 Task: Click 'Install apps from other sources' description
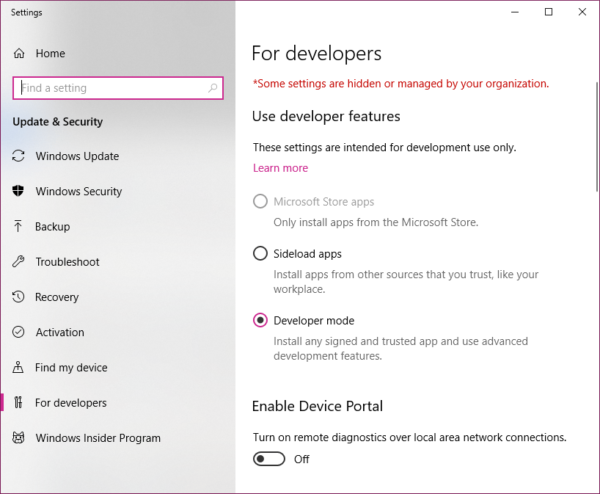[x=406, y=282]
